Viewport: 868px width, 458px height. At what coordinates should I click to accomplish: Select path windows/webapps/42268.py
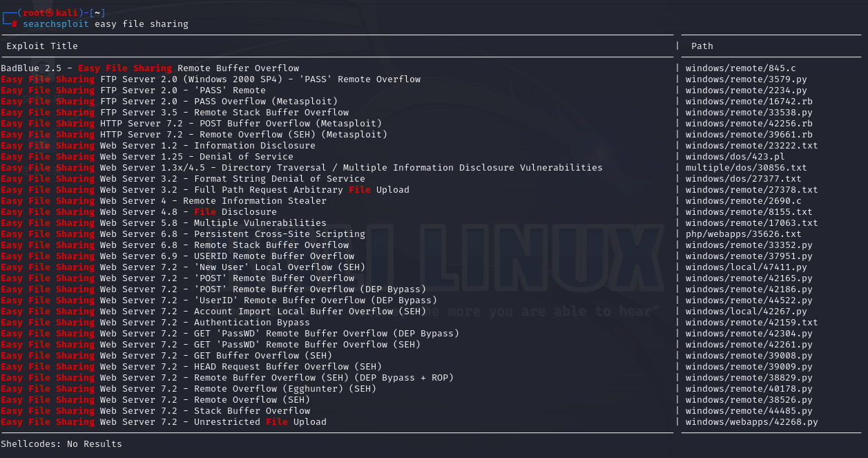[x=752, y=422]
